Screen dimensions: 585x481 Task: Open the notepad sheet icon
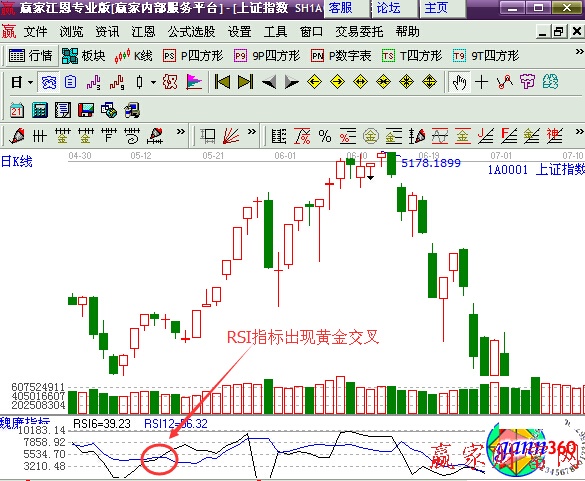63,110
